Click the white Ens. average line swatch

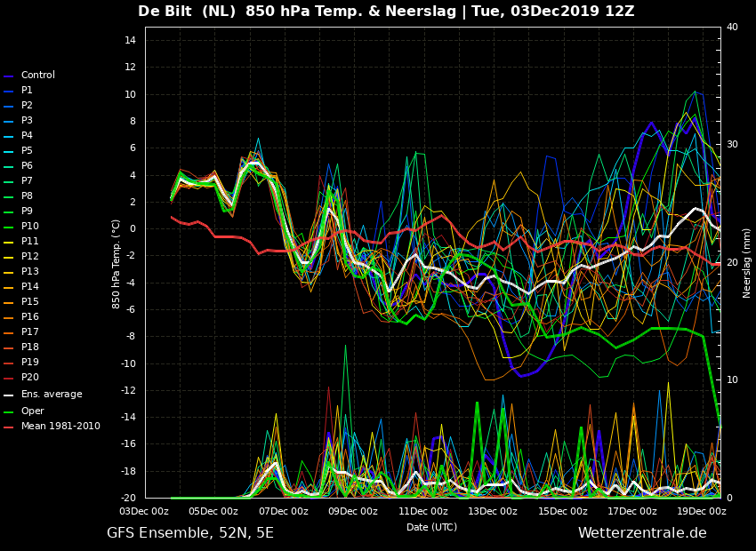click(x=9, y=395)
